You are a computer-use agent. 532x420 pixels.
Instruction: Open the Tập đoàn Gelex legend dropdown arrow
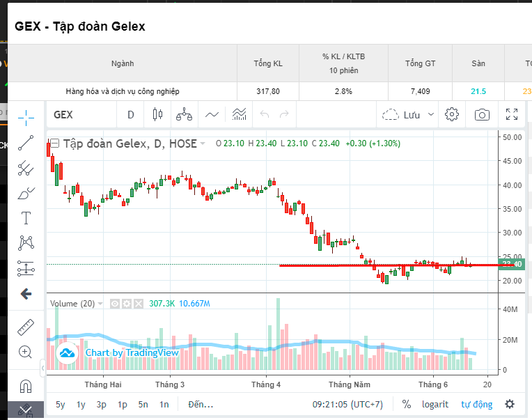[203, 143]
